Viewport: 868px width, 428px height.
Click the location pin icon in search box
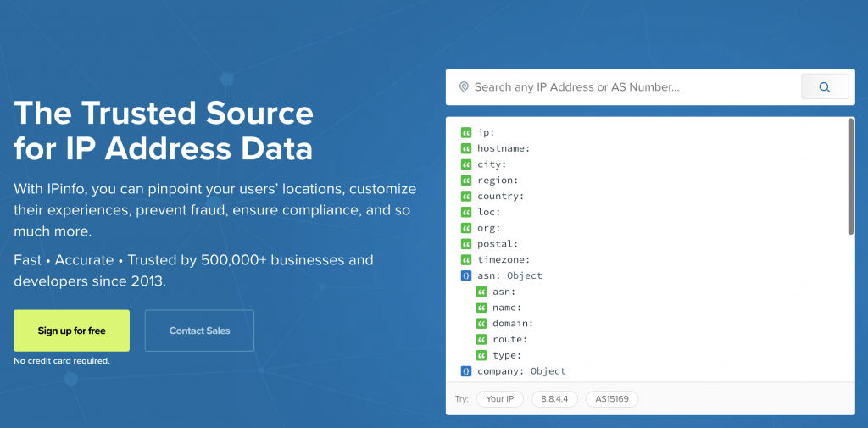(x=464, y=87)
